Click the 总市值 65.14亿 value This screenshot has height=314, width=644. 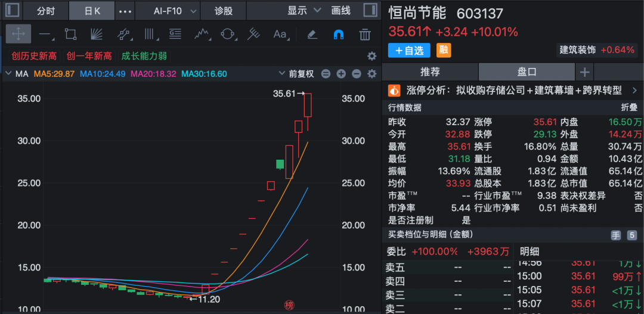(625, 184)
